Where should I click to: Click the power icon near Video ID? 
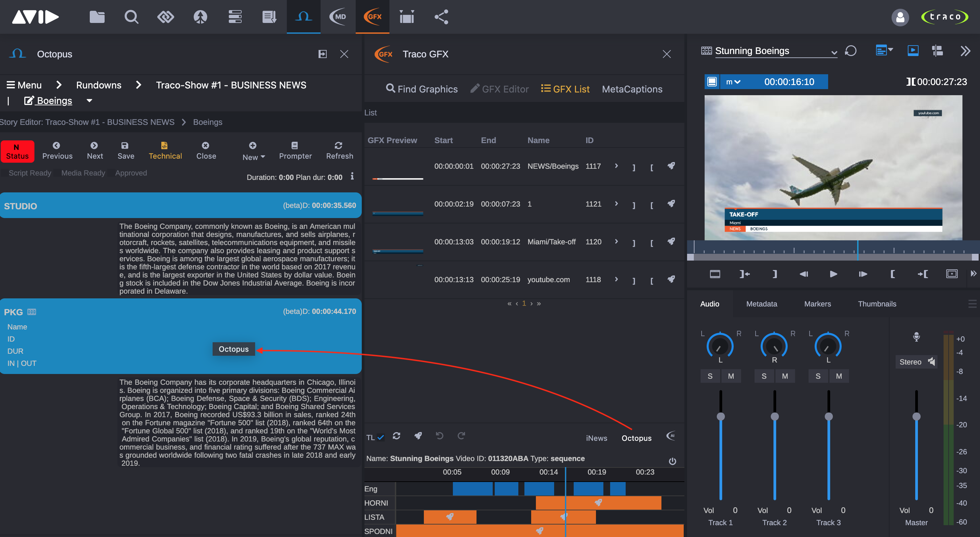(x=672, y=461)
